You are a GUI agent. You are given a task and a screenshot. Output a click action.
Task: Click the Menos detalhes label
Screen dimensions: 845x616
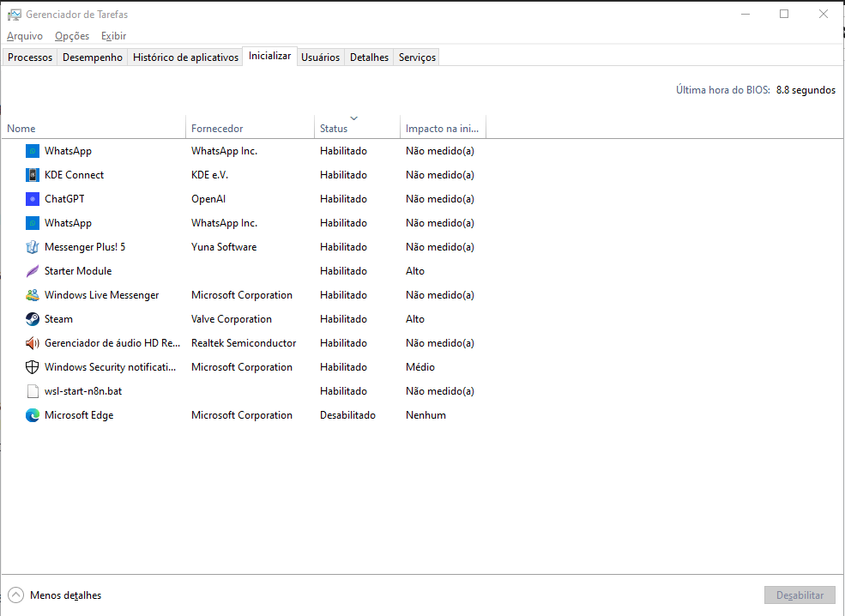coord(66,595)
